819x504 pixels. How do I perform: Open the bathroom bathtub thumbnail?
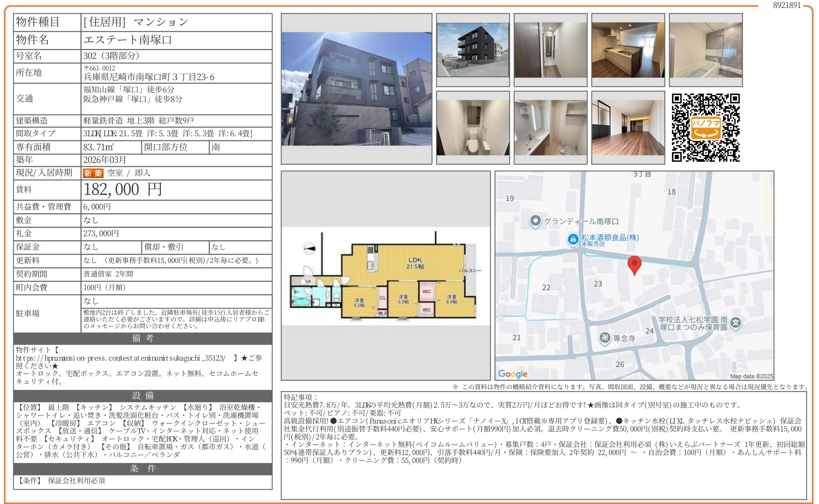[x=705, y=50]
